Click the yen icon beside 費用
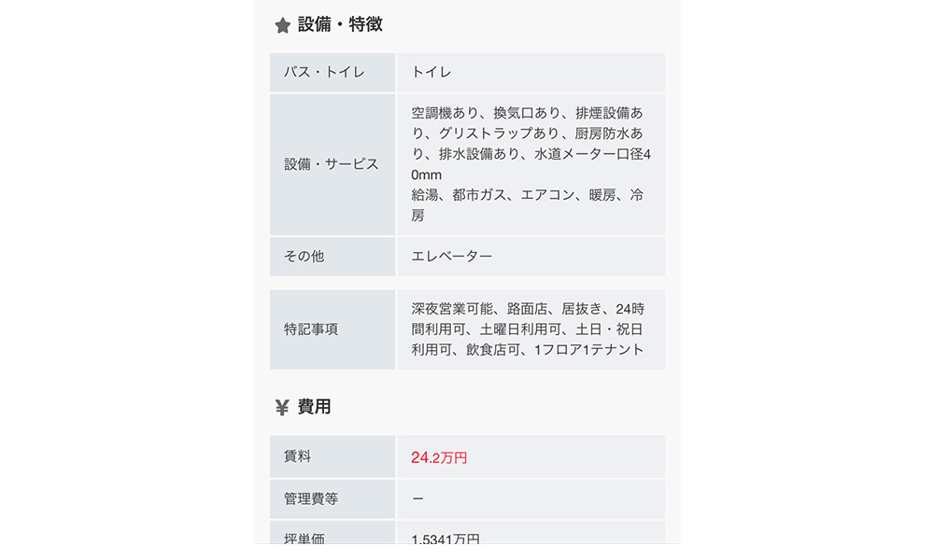 pos(282,407)
